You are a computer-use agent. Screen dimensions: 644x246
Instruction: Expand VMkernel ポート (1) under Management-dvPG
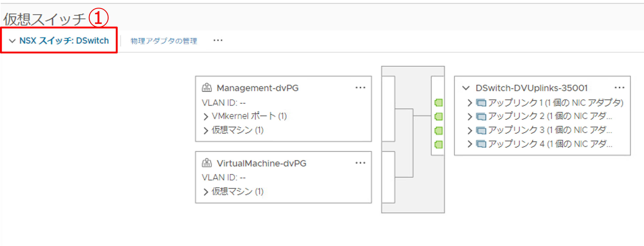click(x=206, y=117)
